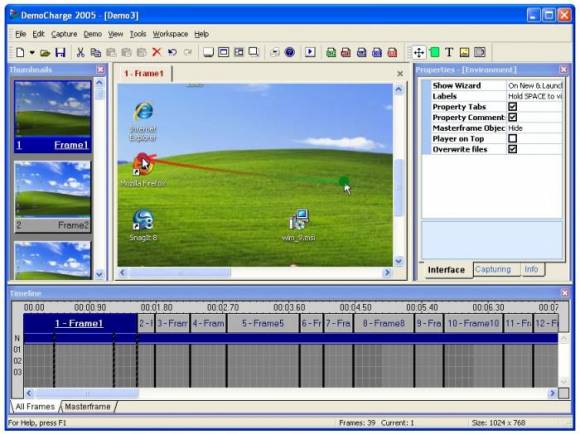Switch to the Info tab
580x434 pixels.
point(531,269)
